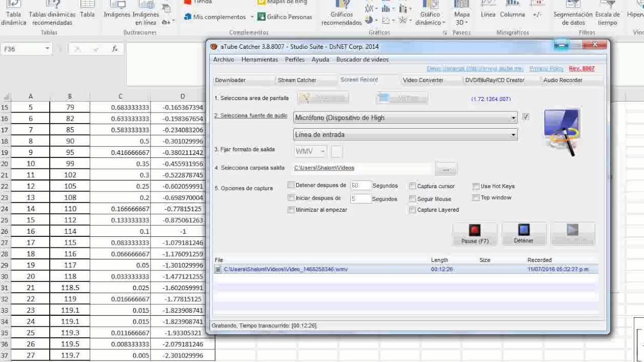This screenshot has width=644, height=362.
Task: Click the browse (...) output folder button
Action: pyautogui.click(x=446, y=169)
